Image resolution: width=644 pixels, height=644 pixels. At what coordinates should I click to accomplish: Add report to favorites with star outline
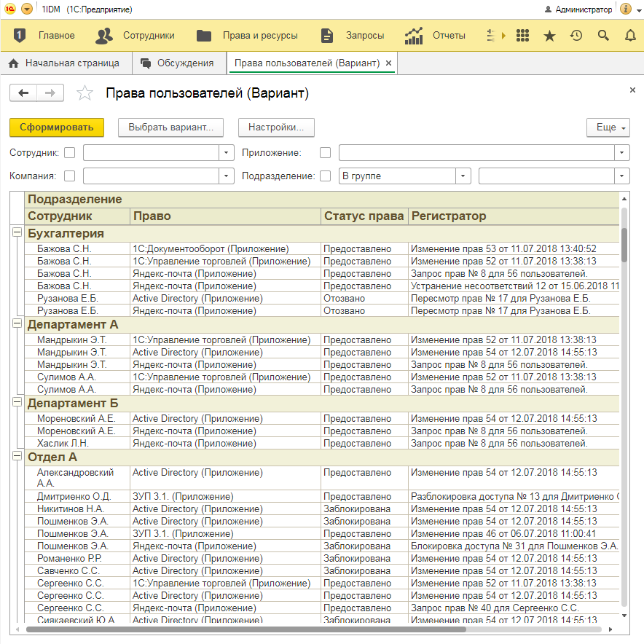85,93
